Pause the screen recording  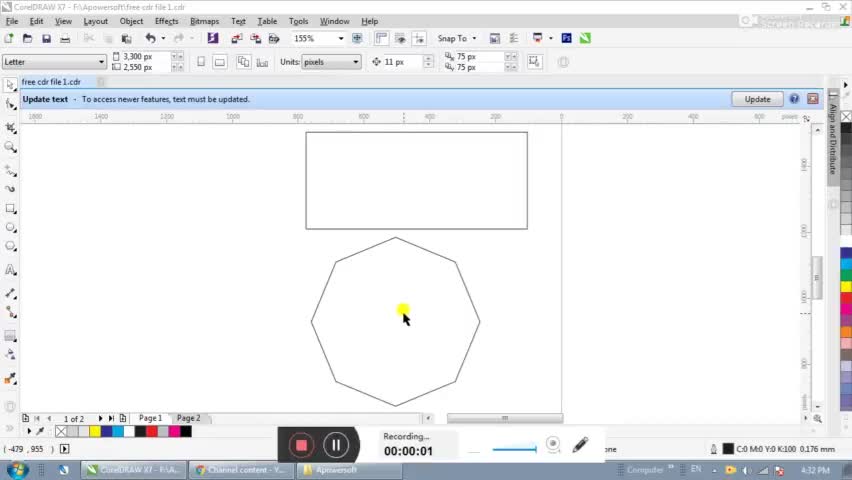[336, 445]
